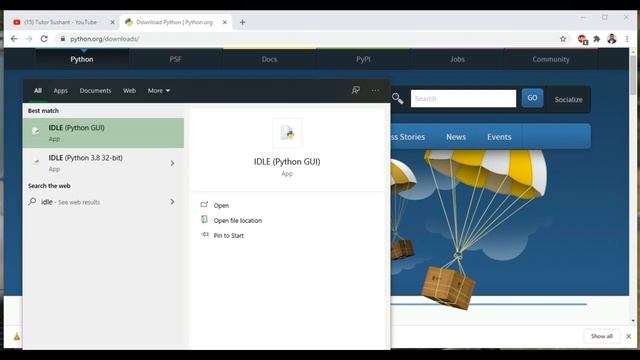The height and width of the screenshot is (360, 640).
Task: Click the IDLE 3.8 32-bit result icon
Action: (36, 162)
